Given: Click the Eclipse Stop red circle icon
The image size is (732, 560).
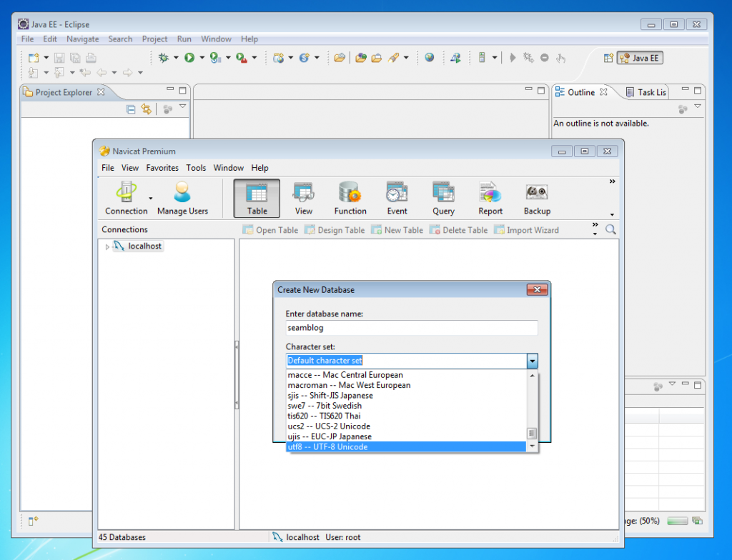Looking at the screenshot, I should tap(544, 58).
